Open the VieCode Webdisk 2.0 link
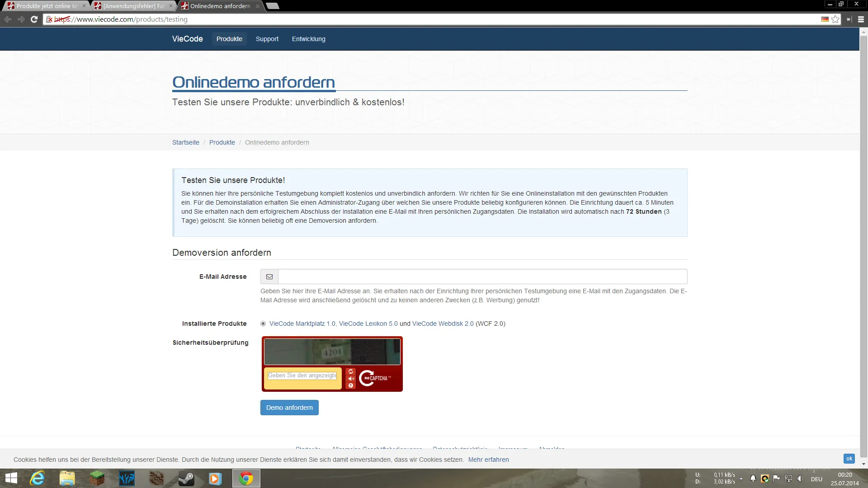Image resolution: width=868 pixels, height=488 pixels. click(443, 324)
